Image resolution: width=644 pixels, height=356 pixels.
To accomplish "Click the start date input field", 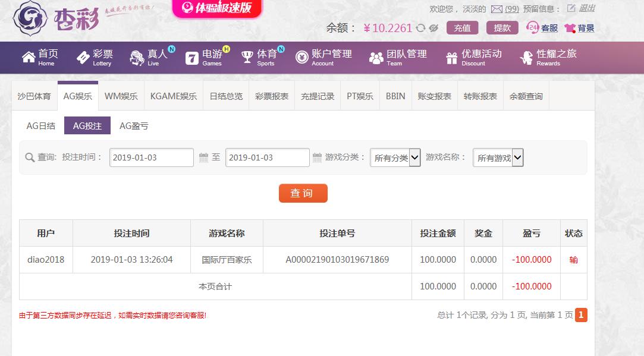I will (152, 157).
